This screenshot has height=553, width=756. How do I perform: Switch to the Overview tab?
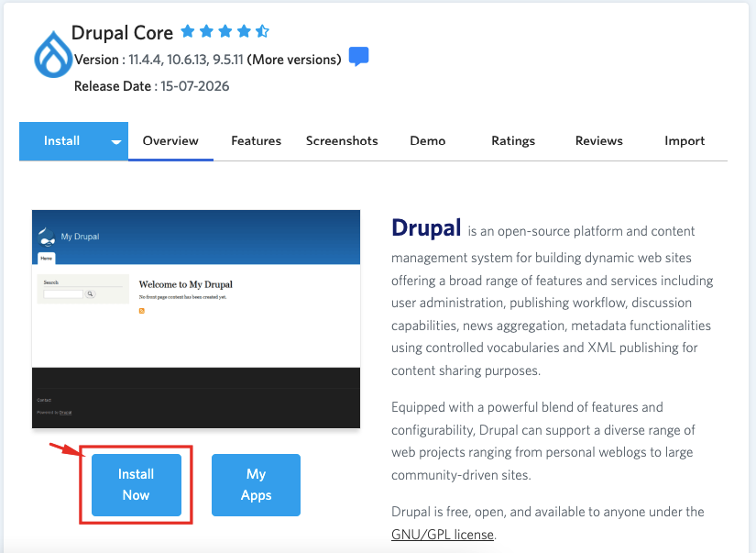click(x=170, y=141)
